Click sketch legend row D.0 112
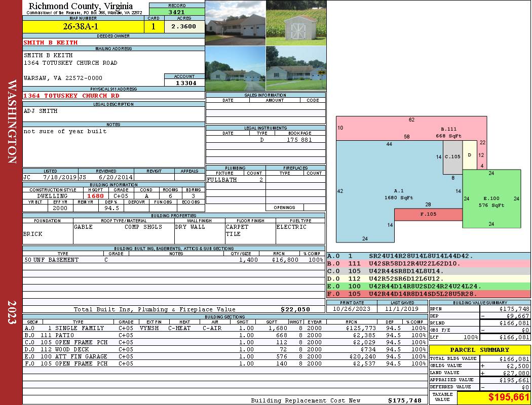This screenshot has width=532, height=405. 428,279
